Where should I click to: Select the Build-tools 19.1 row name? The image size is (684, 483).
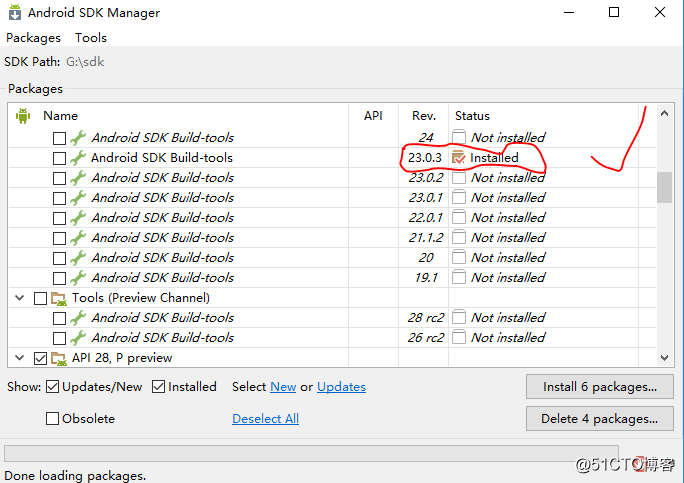162,277
